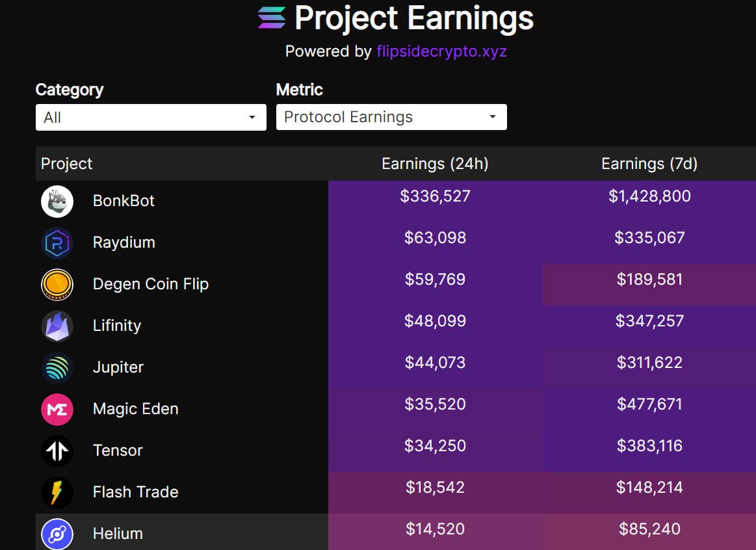Image resolution: width=756 pixels, height=550 pixels.
Task: Click the Magic Eden pink ME icon
Action: (57, 409)
